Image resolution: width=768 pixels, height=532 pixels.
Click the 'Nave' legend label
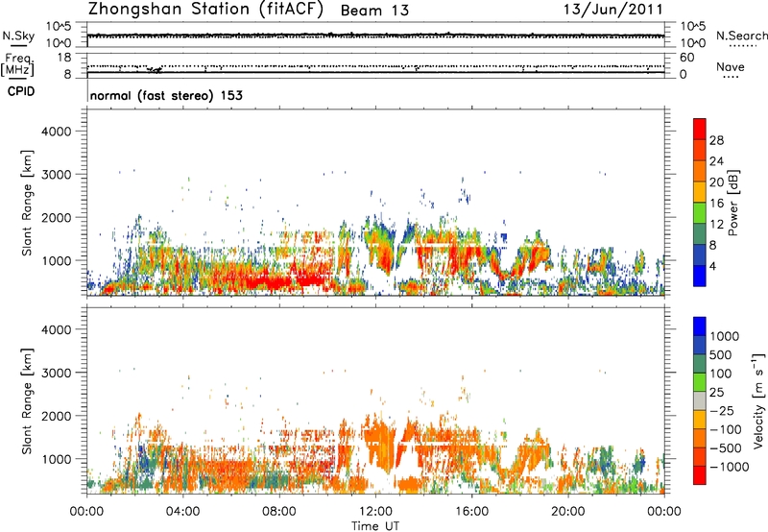(x=731, y=67)
